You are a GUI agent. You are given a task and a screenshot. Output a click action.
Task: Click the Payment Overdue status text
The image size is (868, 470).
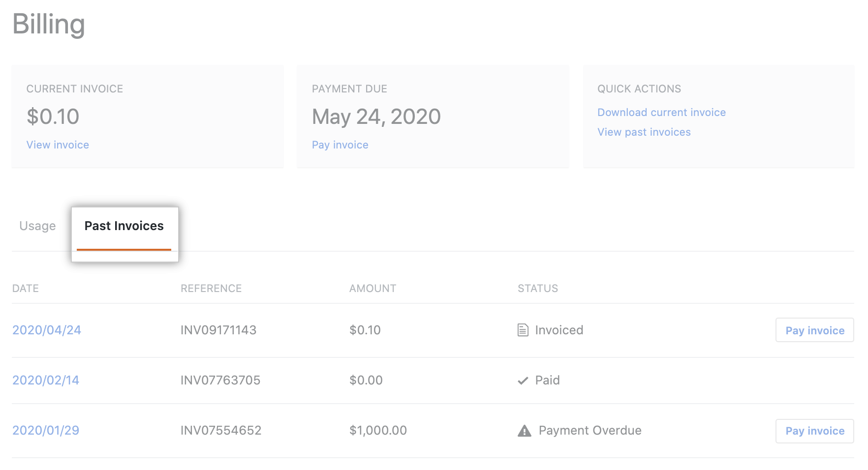pos(590,431)
